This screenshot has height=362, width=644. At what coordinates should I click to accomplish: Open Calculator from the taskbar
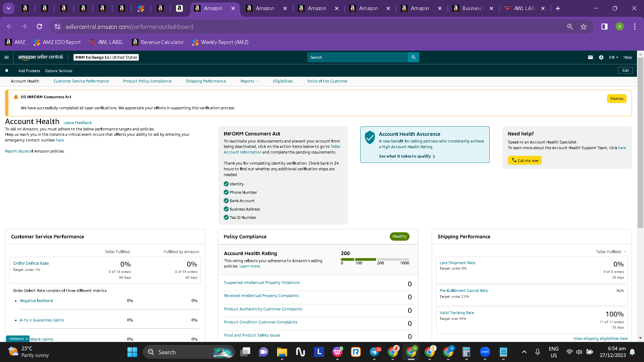466,352
